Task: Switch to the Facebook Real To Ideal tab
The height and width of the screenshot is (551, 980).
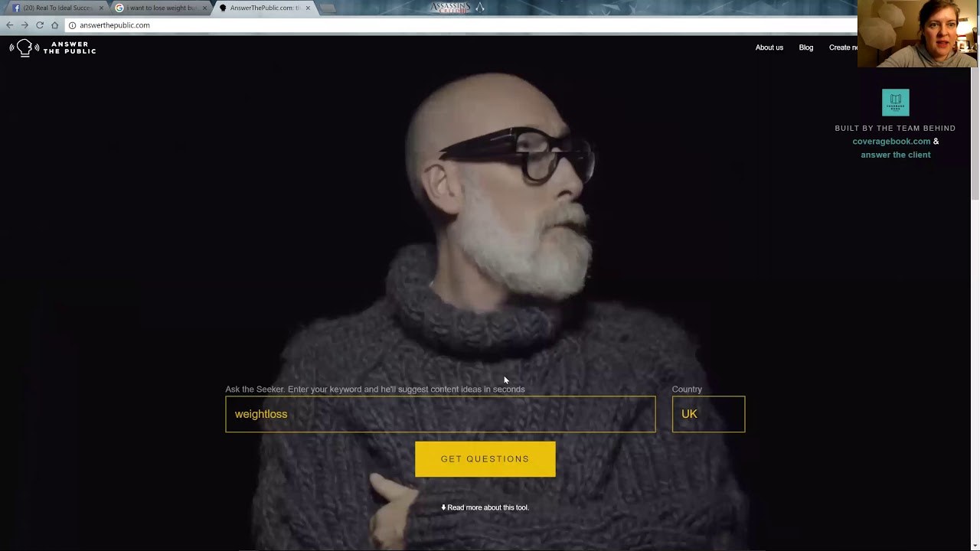Action: 57,8
